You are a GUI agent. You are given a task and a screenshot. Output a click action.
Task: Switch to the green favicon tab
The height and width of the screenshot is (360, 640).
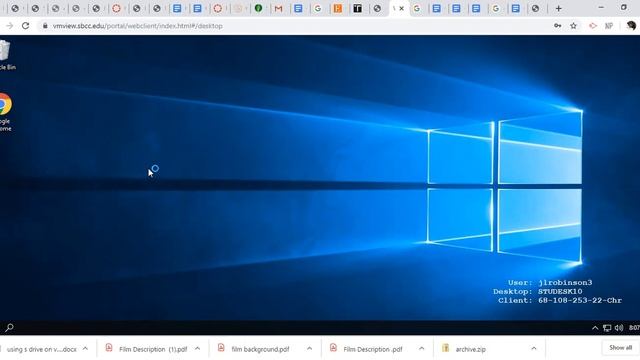258,8
